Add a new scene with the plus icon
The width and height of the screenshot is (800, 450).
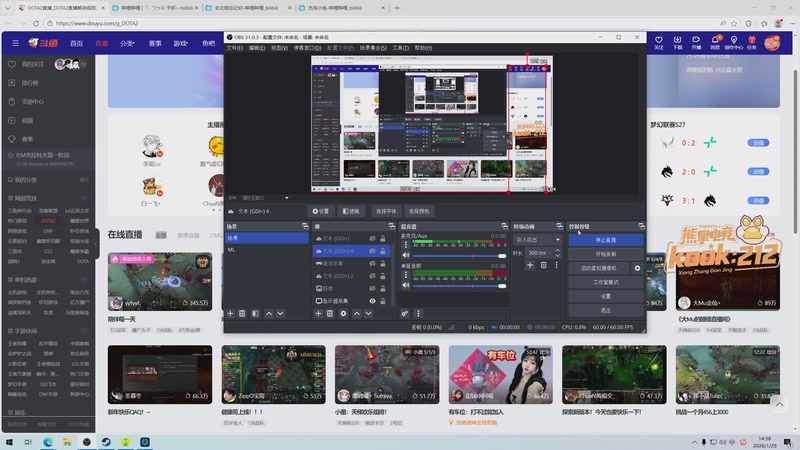[230, 313]
